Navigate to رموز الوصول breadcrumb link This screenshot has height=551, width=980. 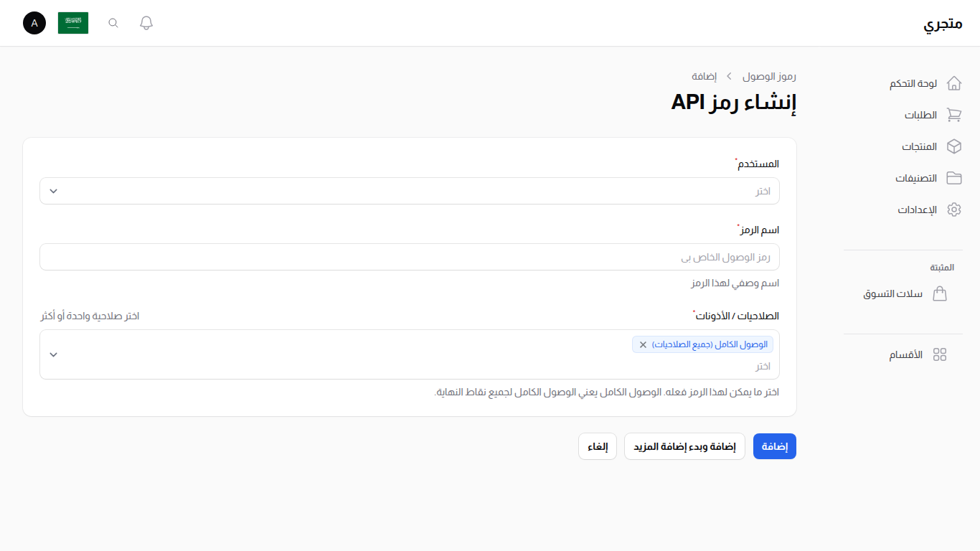click(768, 76)
